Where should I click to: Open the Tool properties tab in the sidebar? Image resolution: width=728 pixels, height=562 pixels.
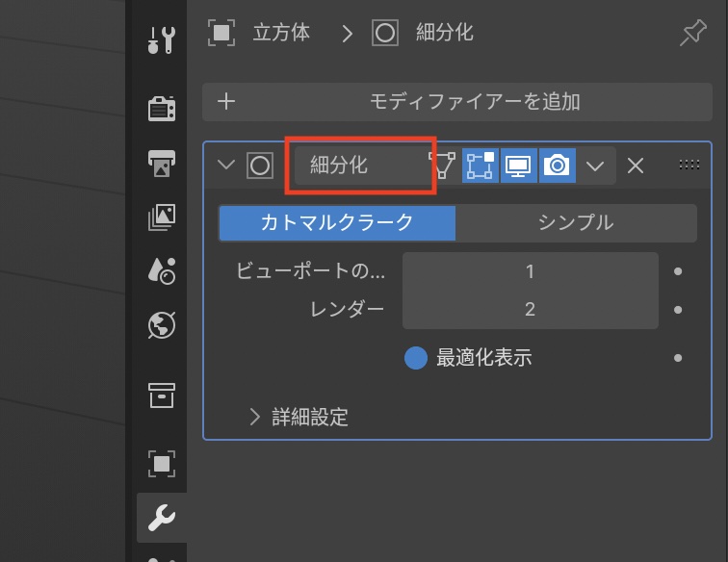pos(162,40)
